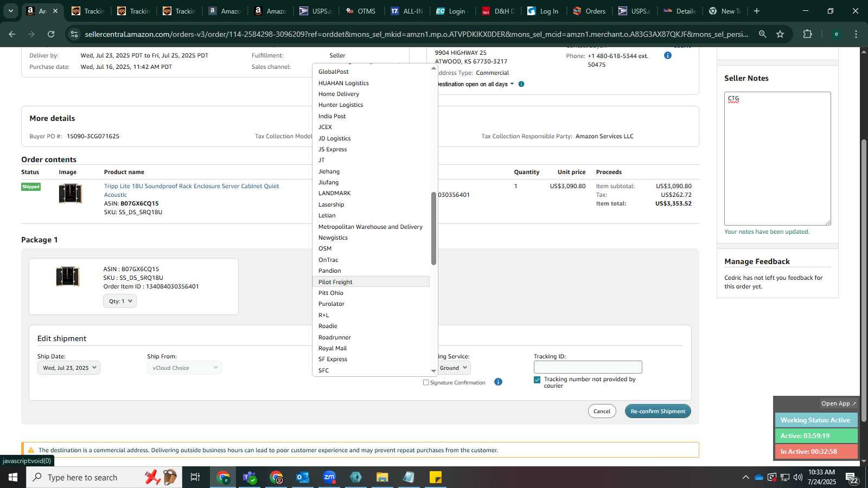The height and width of the screenshot is (488, 868).
Task: Open the green profile avatar
Action: click(x=836, y=34)
